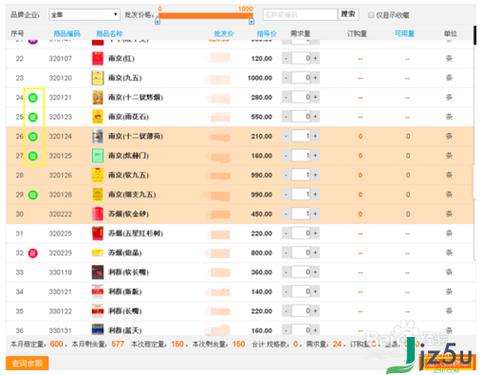Click quantity field for 苏烟(软金砂)

point(301,214)
